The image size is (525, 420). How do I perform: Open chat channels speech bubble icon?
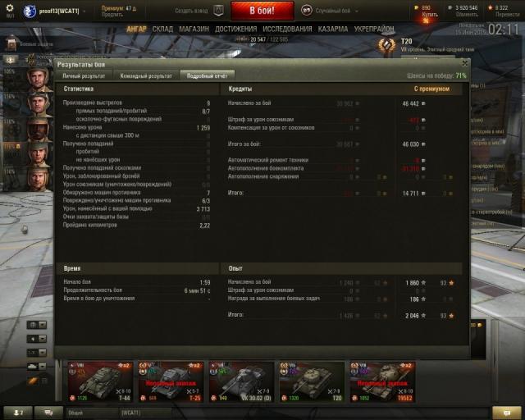point(49,413)
